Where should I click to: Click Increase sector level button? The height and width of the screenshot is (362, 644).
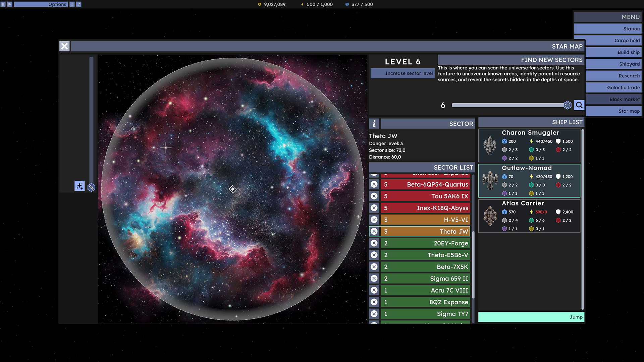pos(402,73)
